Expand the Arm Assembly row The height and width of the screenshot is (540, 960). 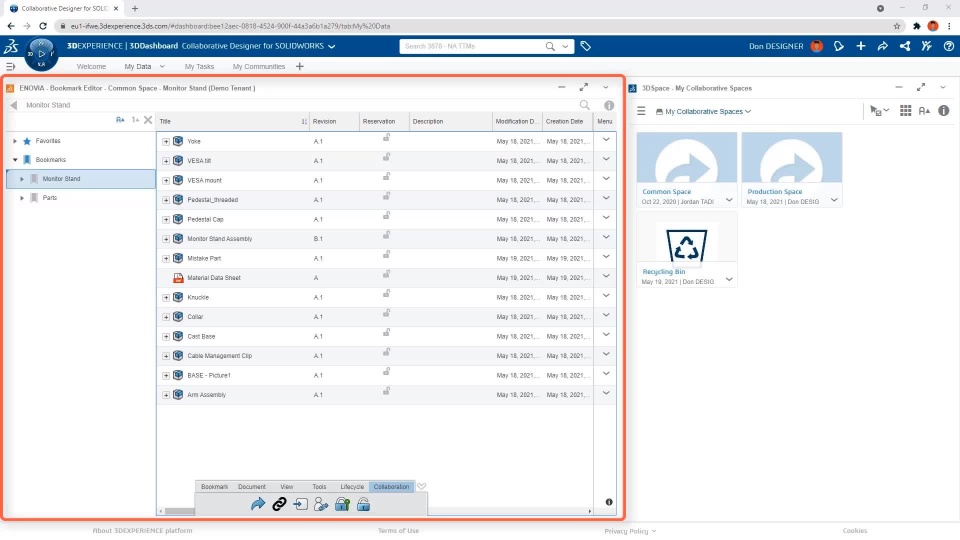click(166, 395)
